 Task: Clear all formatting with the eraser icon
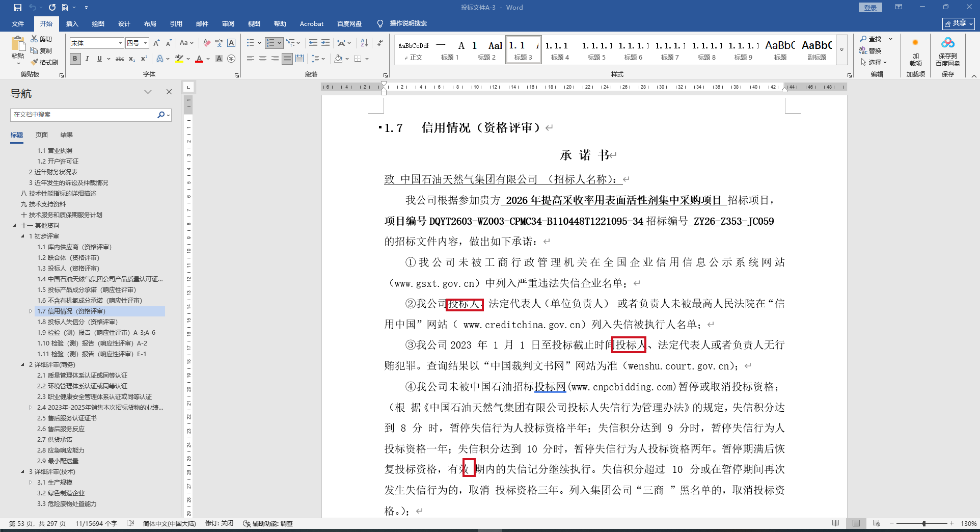click(x=207, y=43)
